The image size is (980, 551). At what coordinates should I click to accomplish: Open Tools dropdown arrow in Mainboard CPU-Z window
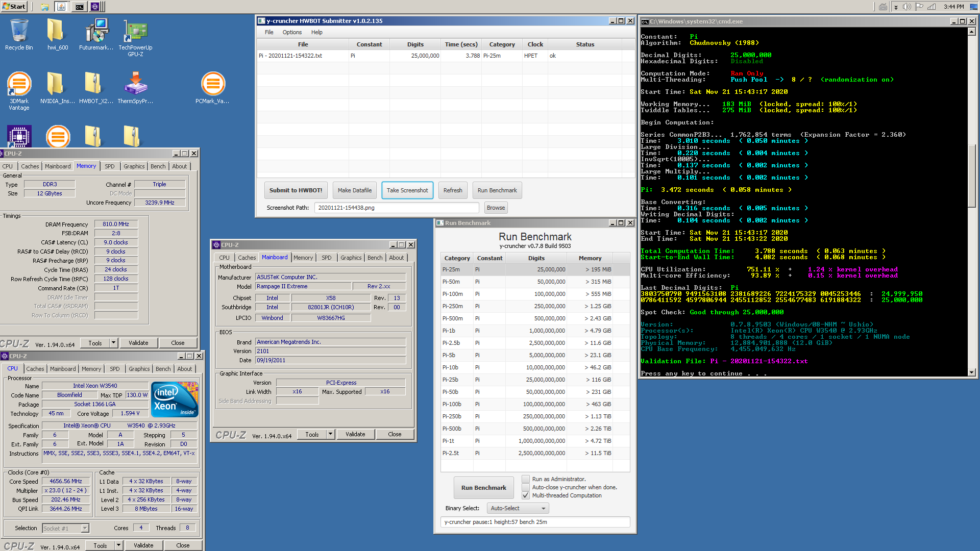330,434
